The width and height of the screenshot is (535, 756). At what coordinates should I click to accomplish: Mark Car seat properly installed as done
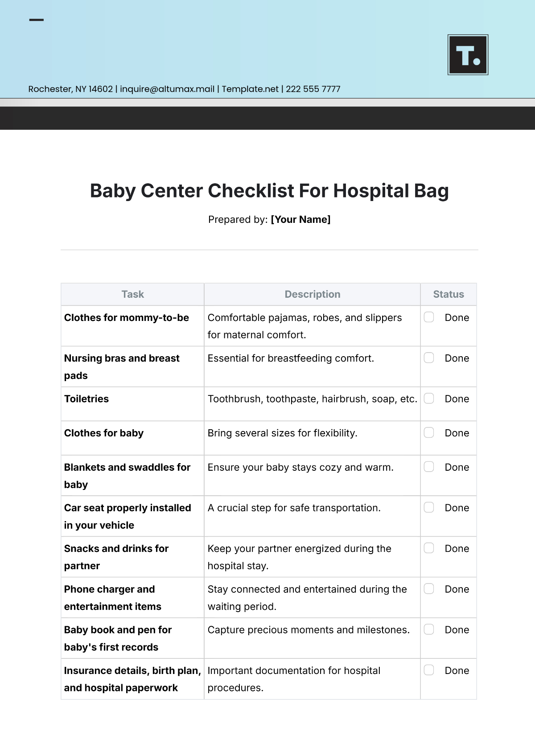point(429,507)
